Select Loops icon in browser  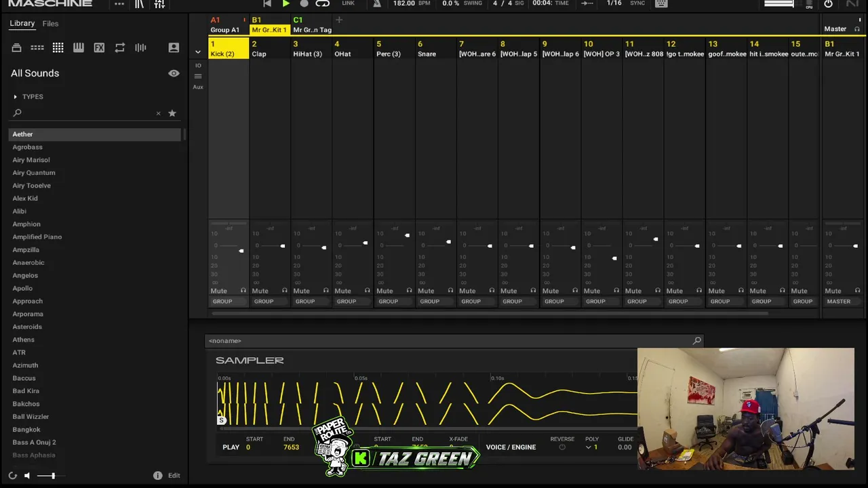[120, 47]
